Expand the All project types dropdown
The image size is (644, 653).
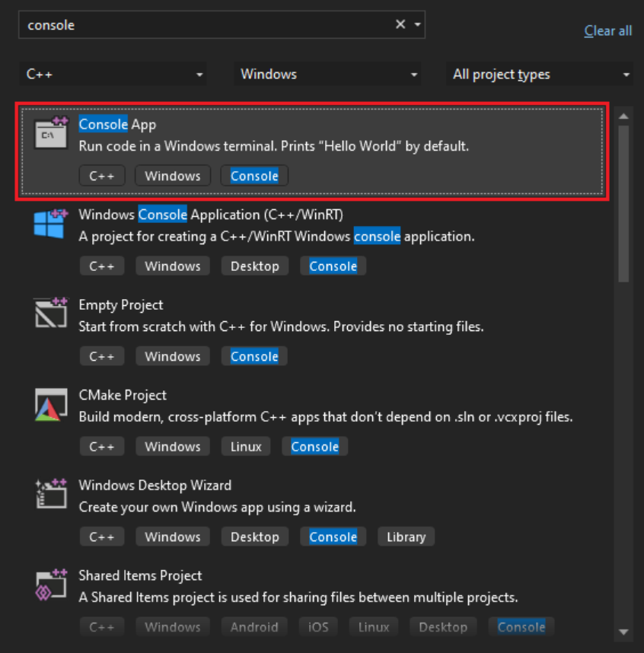click(x=540, y=74)
